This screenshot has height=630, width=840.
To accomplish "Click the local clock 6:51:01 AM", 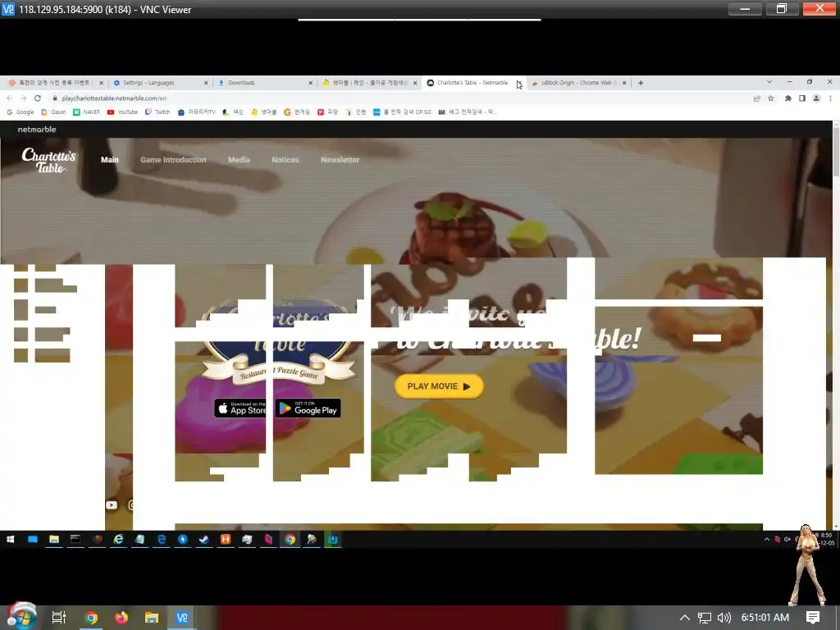I will pyautogui.click(x=765, y=618).
